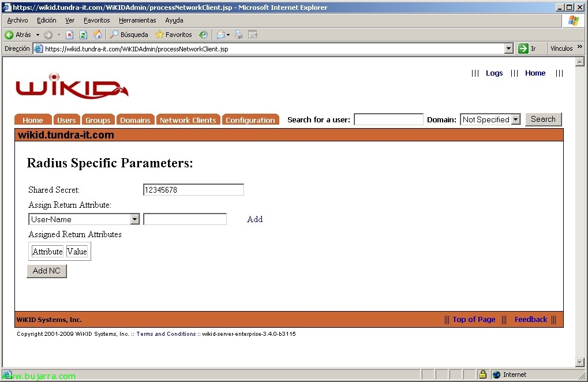Click the padlock security icon in status bar
588x382 pixels.
click(482, 374)
